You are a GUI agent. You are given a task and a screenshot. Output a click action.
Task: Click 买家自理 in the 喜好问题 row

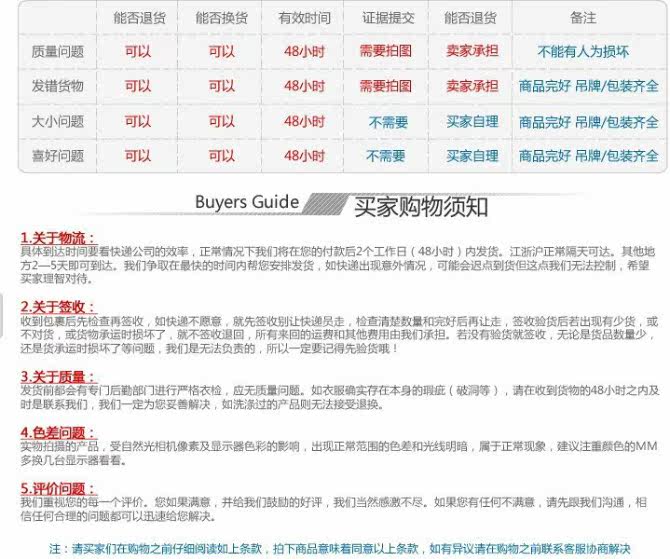point(472,156)
